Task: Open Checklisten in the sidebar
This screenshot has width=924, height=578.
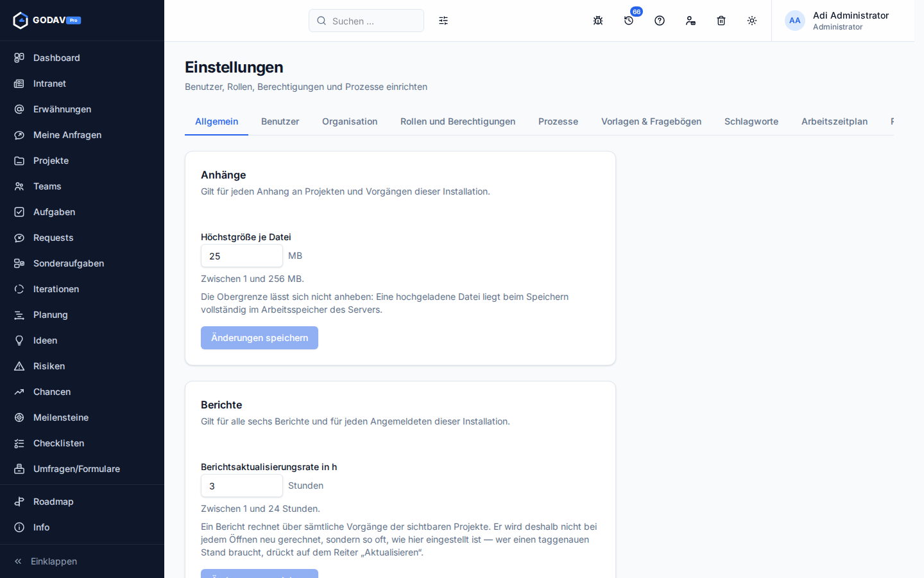Action: (82, 443)
